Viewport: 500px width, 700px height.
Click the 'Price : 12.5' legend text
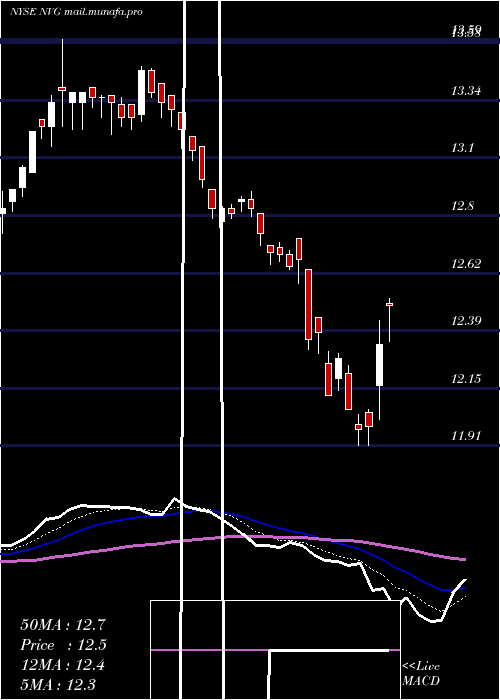(64, 645)
